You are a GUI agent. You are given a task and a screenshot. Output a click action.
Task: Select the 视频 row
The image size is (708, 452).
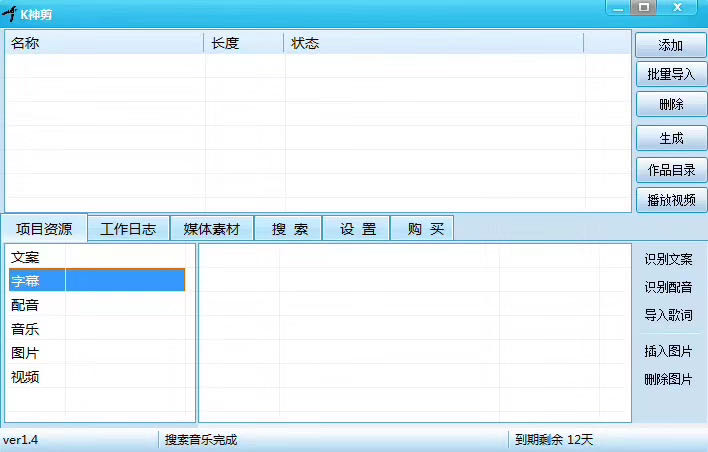97,377
